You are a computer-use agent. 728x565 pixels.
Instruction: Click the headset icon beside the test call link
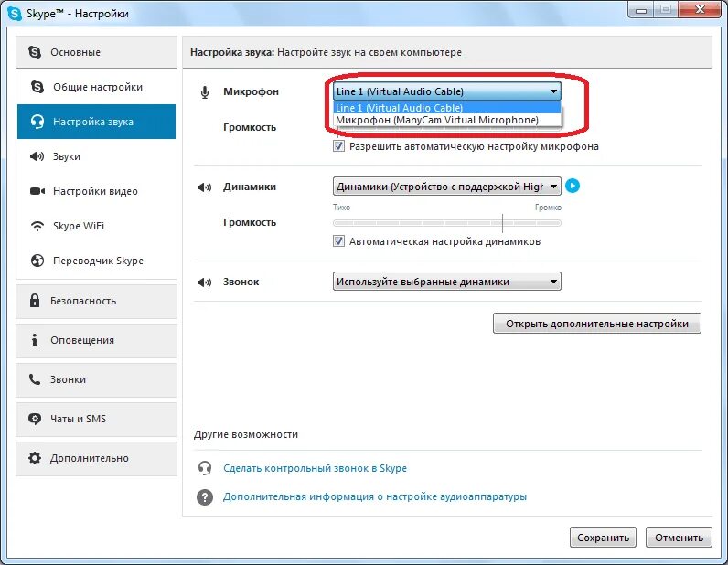(205, 468)
